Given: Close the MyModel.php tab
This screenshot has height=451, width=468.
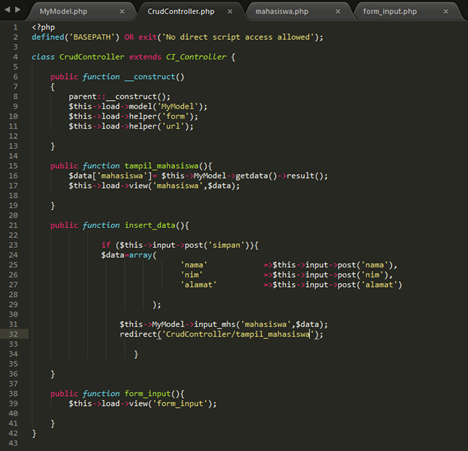Looking at the screenshot, I should (122, 11).
